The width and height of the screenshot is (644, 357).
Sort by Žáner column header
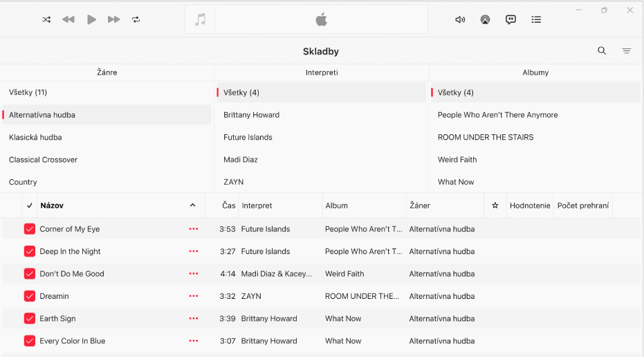coord(420,205)
